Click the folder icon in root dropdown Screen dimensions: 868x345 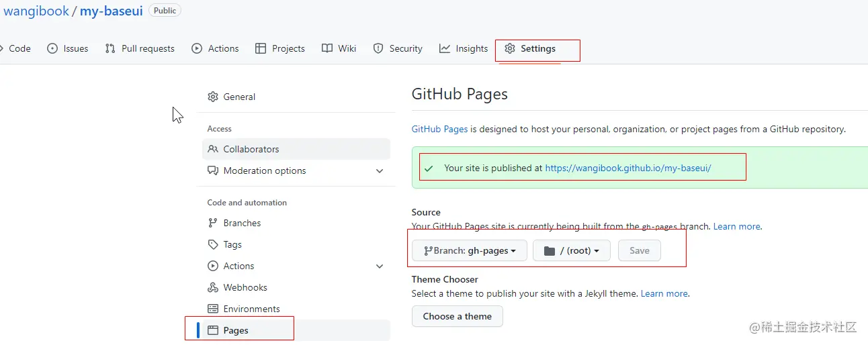coord(550,250)
